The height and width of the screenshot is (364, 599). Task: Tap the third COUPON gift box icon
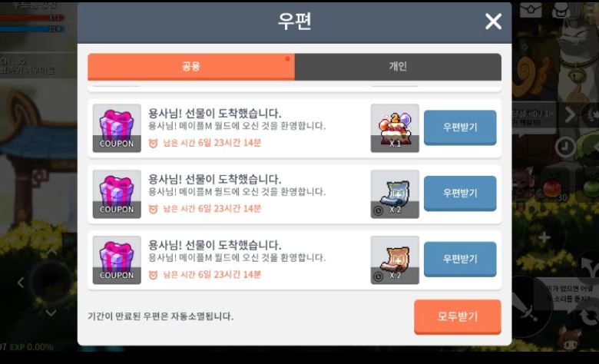point(117,260)
